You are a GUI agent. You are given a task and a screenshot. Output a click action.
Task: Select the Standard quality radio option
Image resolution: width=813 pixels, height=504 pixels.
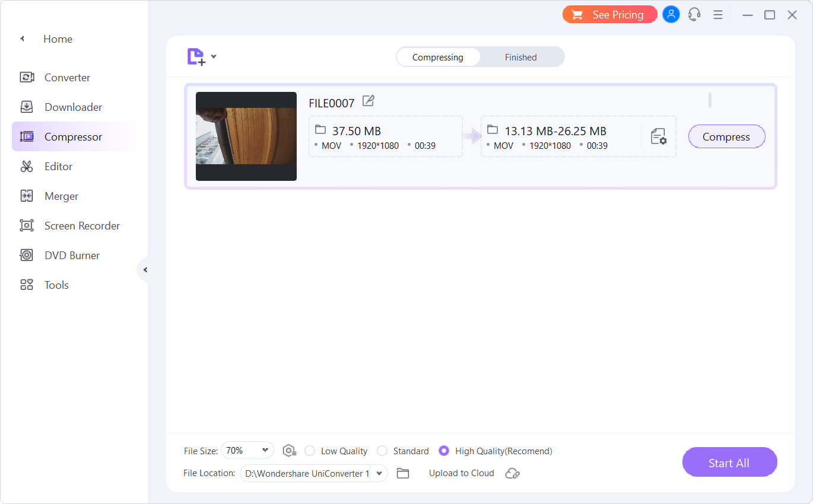click(403, 451)
